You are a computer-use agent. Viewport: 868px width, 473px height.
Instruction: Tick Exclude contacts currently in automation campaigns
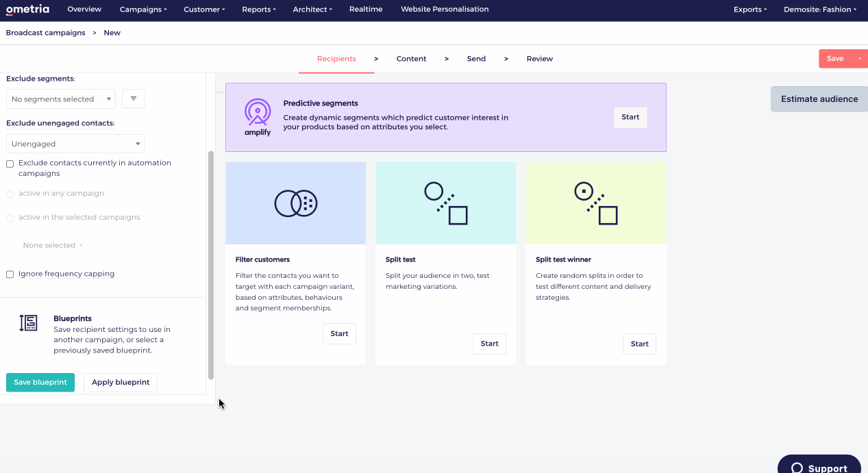[10, 164]
